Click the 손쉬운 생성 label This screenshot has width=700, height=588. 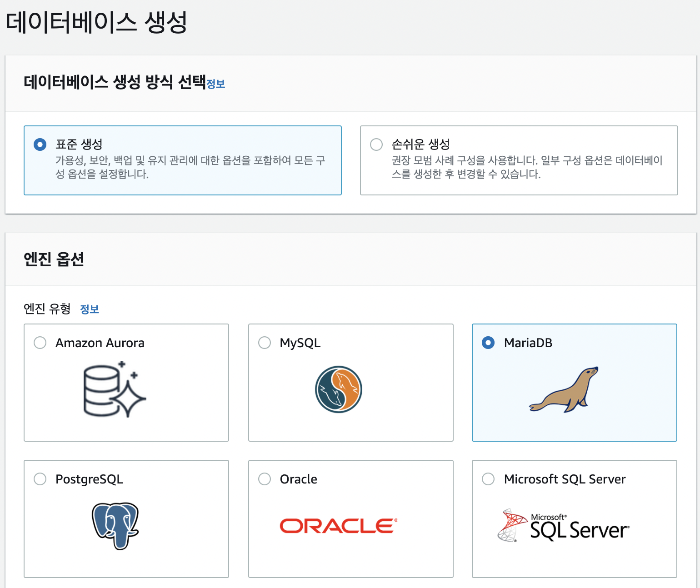(421, 145)
